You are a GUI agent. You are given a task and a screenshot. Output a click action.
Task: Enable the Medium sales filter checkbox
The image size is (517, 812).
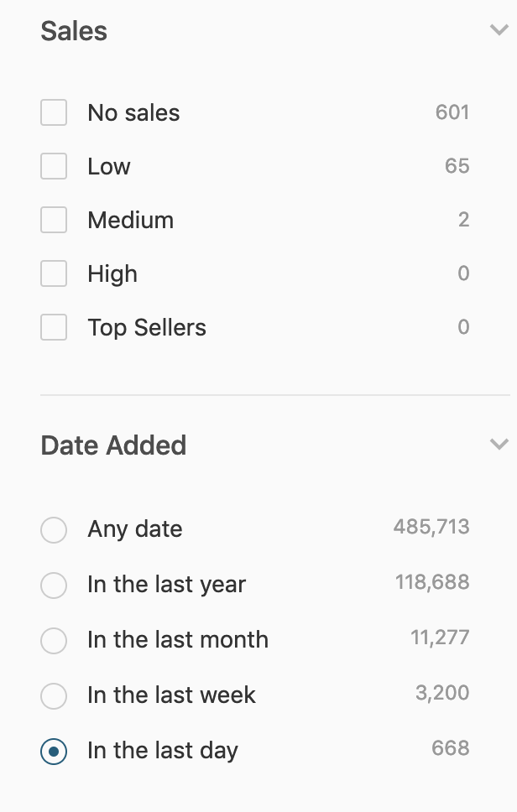pyautogui.click(x=54, y=220)
